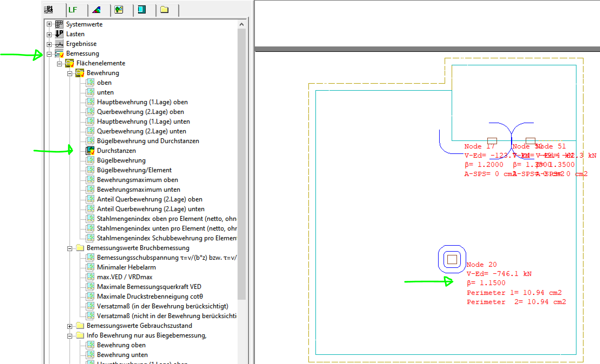
Task: Click the icon next to unten
Action: click(x=90, y=92)
